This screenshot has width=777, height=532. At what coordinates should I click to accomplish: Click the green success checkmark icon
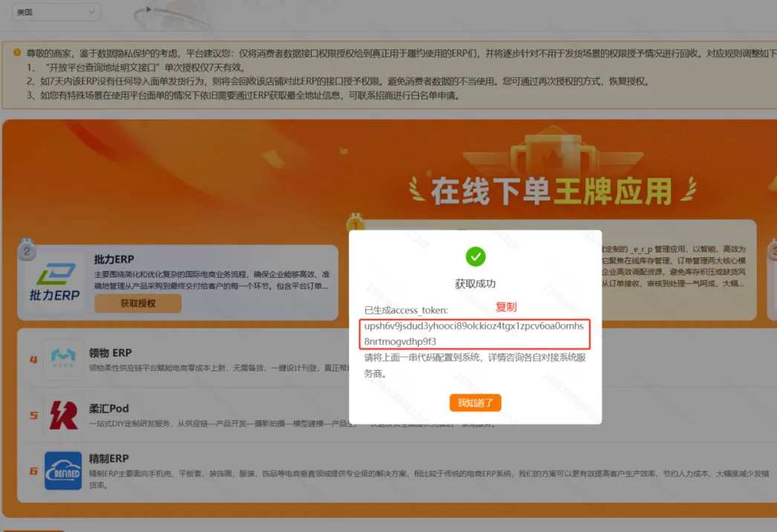475,257
